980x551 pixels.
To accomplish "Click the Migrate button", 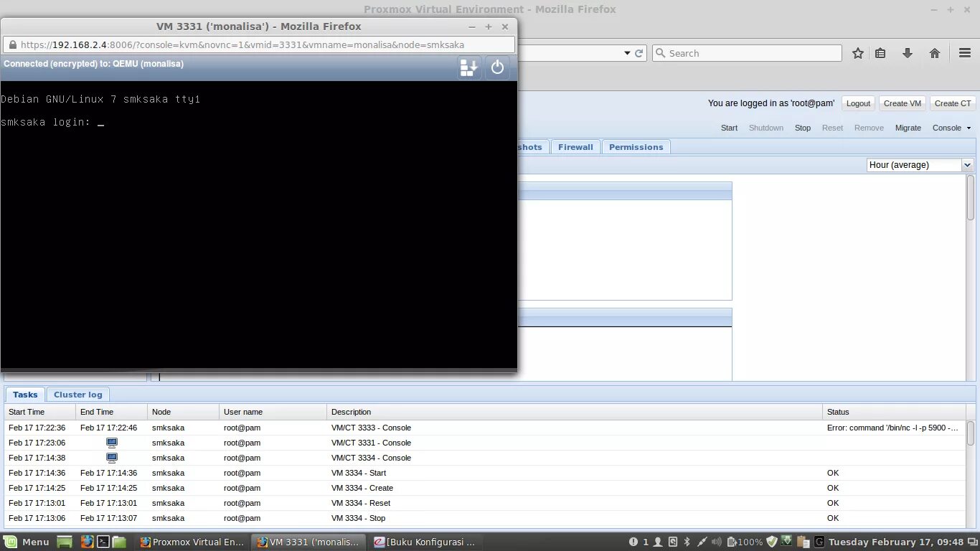I will pyautogui.click(x=908, y=128).
